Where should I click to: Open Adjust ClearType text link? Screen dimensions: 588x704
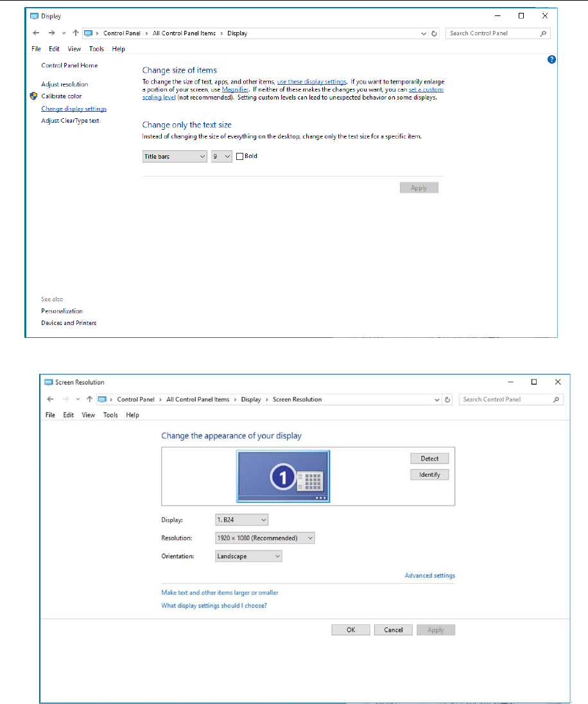(x=70, y=120)
